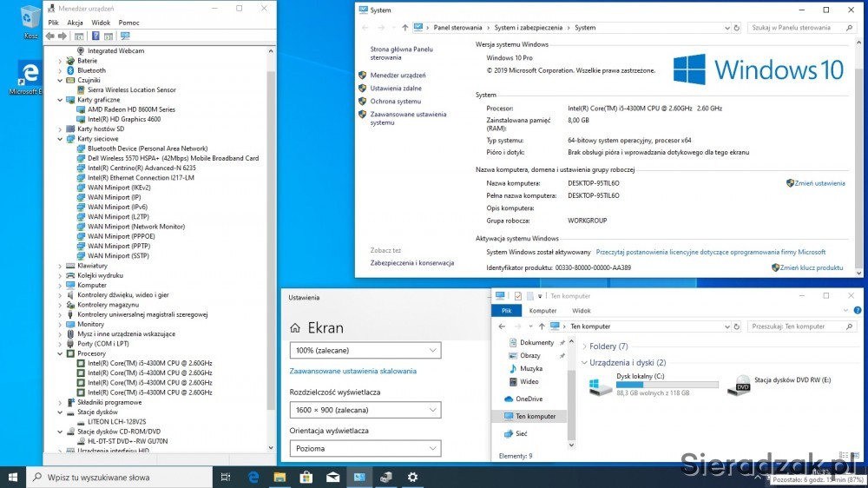Expand the Bluetooth tree node
The image size is (868, 488).
(60, 71)
